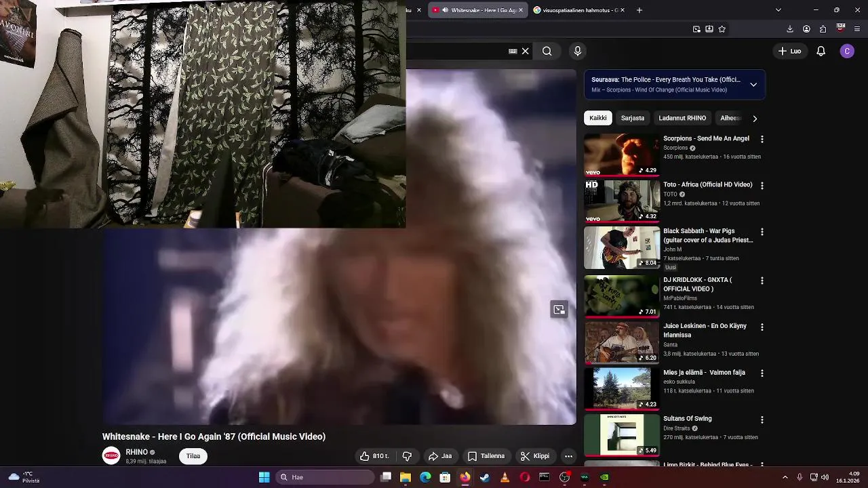The width and height of the screenshot is (868, 488).
Task: Click the Windows Start button
Action: coord(264,477)
